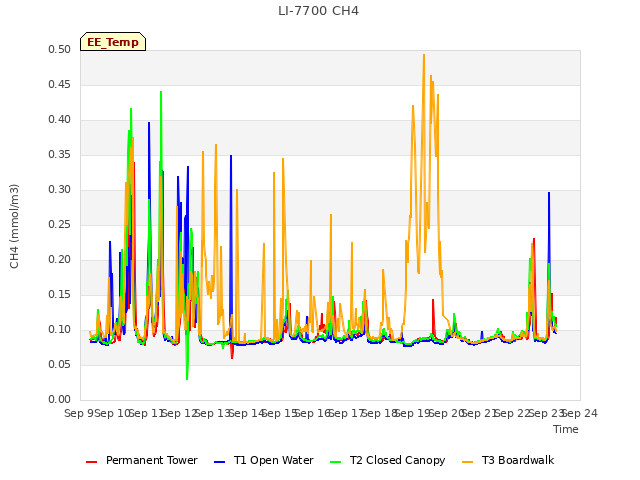Toggle the T2 Closed Canopy legend entry
Image resolution: width=640 pixels, height=480 pixels.
coord(387,460)
